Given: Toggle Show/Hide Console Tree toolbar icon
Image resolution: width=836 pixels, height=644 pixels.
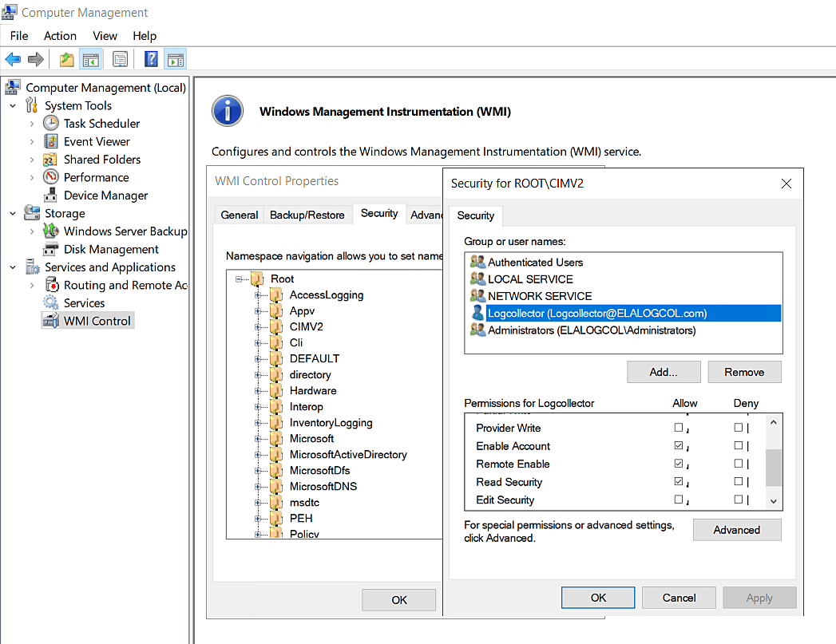Looking at the screenshot, I should (x=91, y=59).
